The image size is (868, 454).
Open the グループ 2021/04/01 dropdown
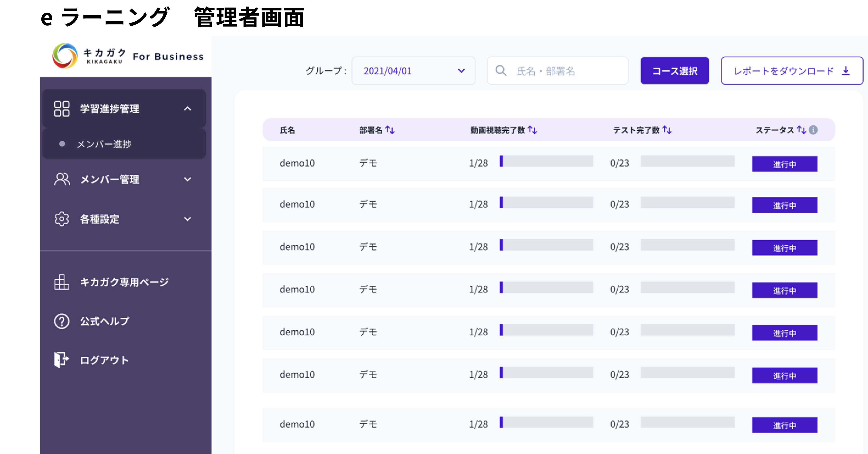(x=414, y=71)
